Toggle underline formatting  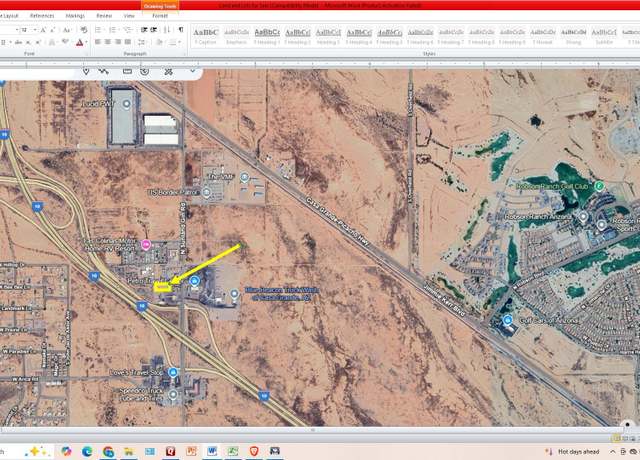(x=4, y=42)
